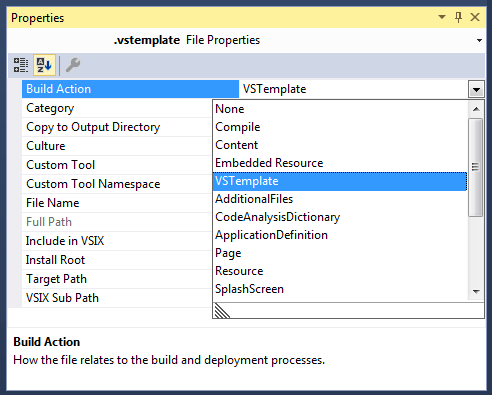Select the Target Path property
This screenshot has width=492, height=395.
(x=117, y=279)
